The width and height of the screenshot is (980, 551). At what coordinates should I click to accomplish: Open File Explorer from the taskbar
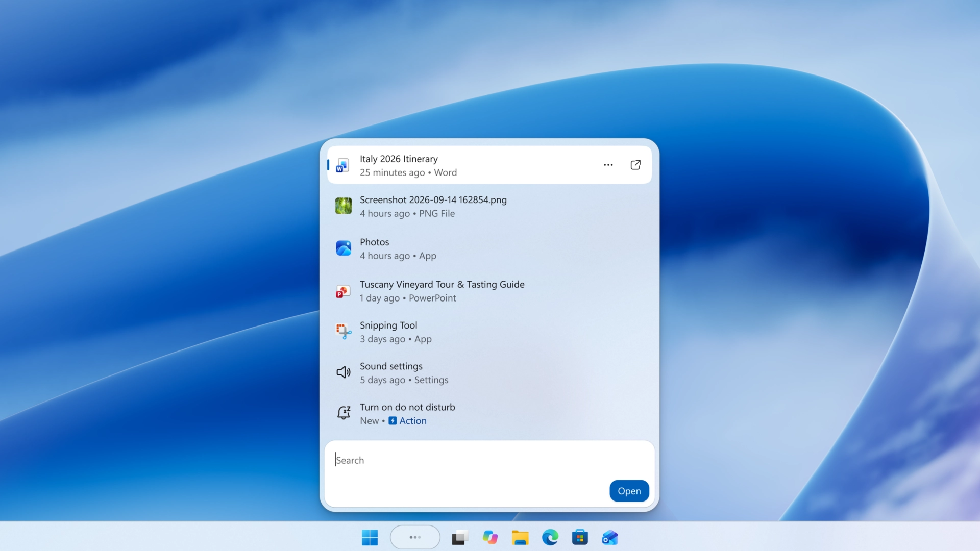(x=520, y=537)
